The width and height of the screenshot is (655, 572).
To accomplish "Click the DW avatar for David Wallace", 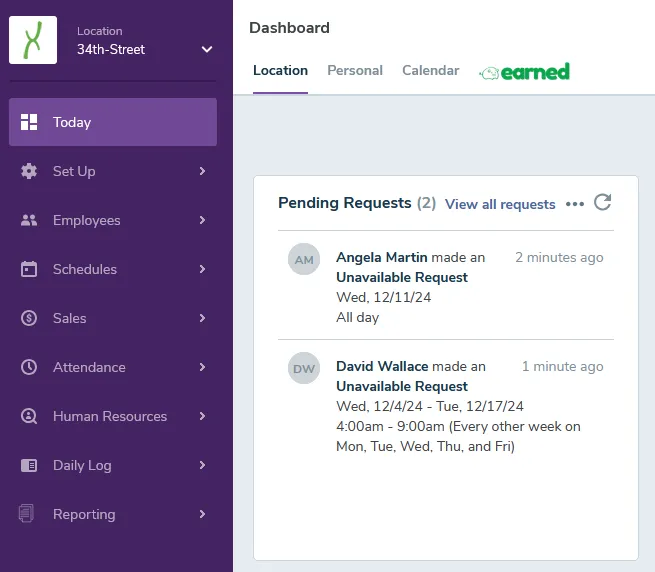I will [x=304, y=369].
